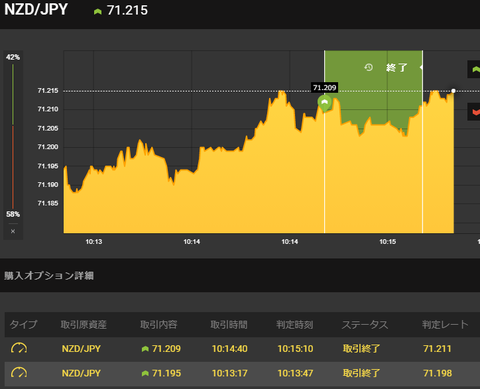Click 取引終了 status in the 71.211 row
The height and width of the screenshot is (389, 480).
coord(361,349)
